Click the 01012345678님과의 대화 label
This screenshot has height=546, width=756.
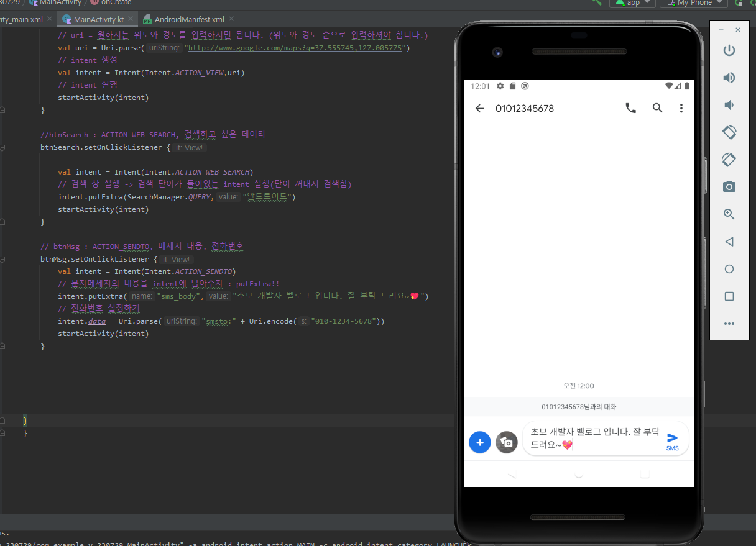579,407
